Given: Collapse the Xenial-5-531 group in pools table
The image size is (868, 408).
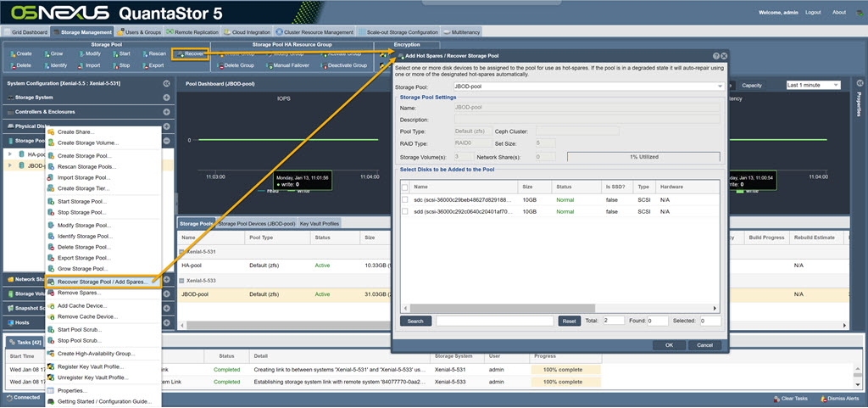Looking at the screenshot, I should (x=182, y=252).
